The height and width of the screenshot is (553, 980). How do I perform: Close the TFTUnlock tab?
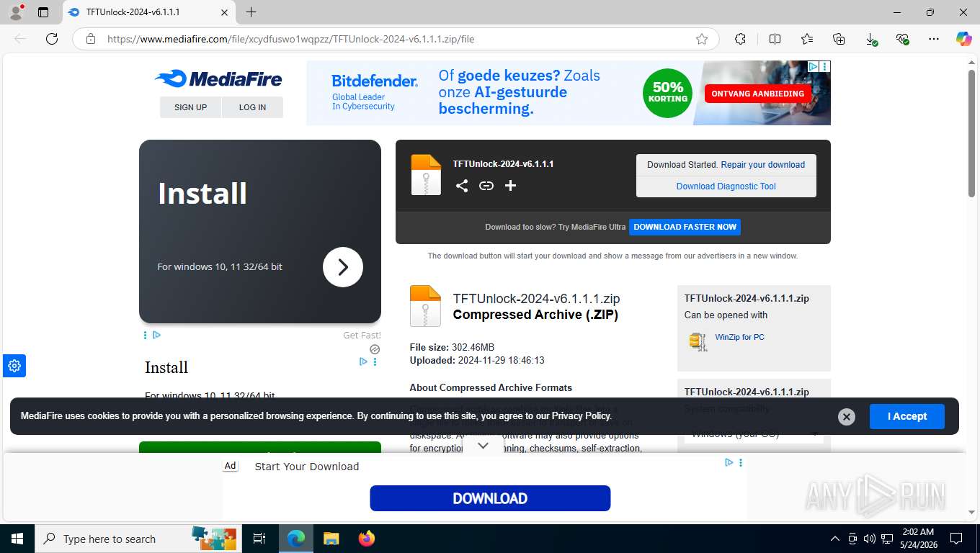coord(224,12)
